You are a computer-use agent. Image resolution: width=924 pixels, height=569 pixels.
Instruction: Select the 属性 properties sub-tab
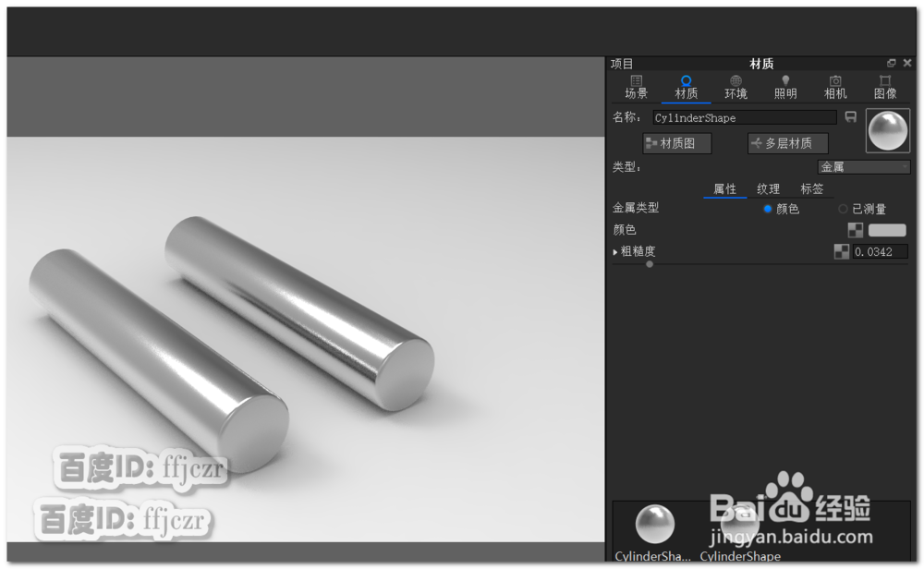(x=724, y=189)
